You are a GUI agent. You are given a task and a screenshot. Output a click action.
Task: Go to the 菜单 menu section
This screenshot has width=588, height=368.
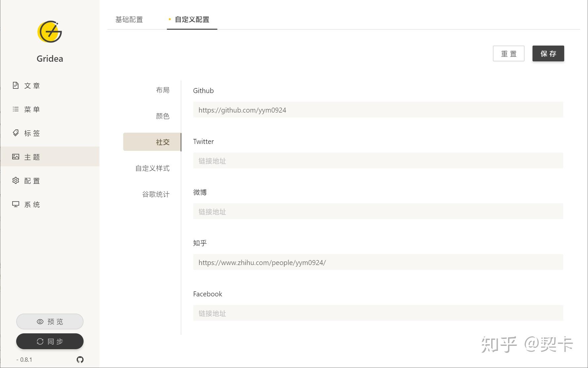click(x=50, y=109)
